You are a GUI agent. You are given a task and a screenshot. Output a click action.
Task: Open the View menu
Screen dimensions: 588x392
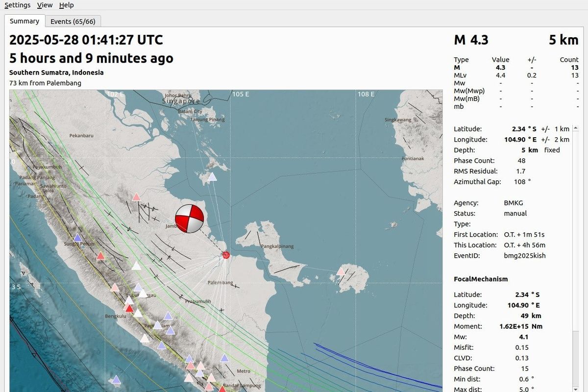45,5
